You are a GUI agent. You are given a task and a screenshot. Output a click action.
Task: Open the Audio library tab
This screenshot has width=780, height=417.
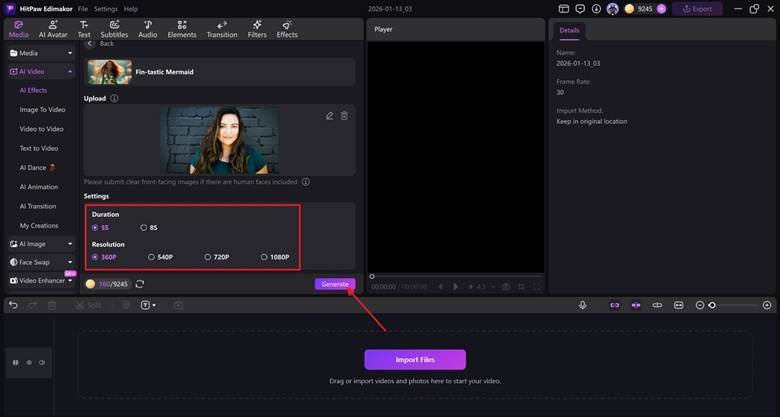click(x=148, y=29)
